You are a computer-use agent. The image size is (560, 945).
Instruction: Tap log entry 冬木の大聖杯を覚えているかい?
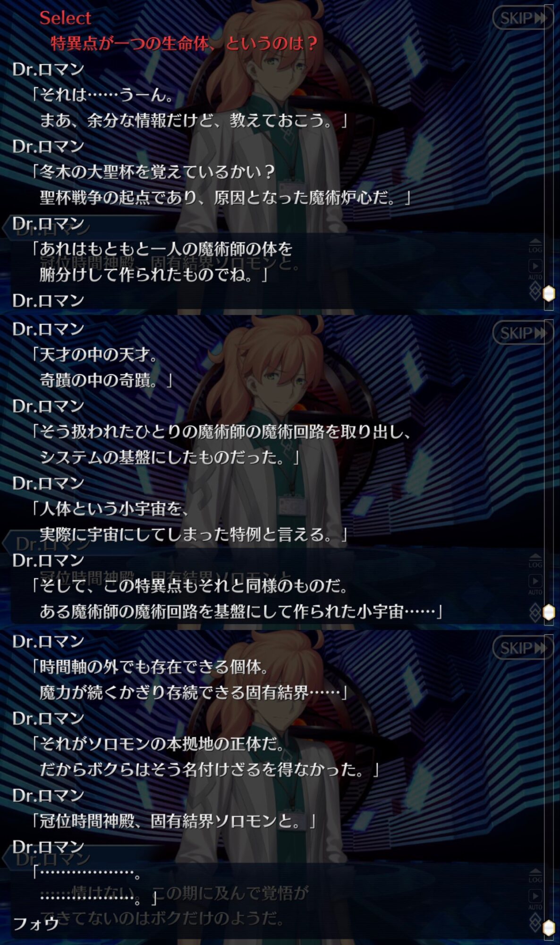pos(153,172)
